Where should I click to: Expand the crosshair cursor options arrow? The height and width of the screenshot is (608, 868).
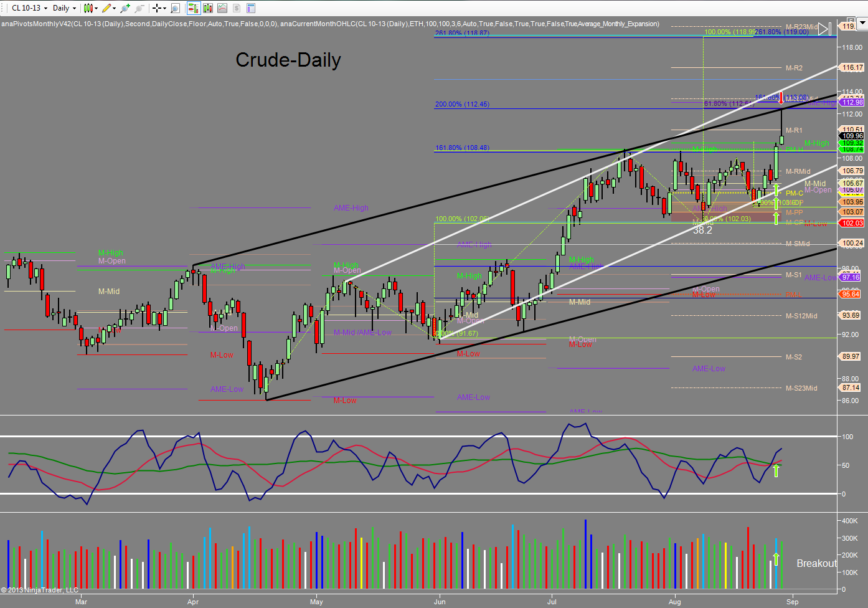[164, 8]
